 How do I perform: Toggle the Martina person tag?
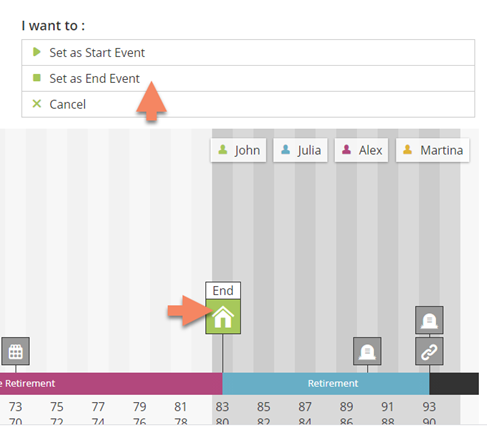pyautogui.click(x=432, y=150)
